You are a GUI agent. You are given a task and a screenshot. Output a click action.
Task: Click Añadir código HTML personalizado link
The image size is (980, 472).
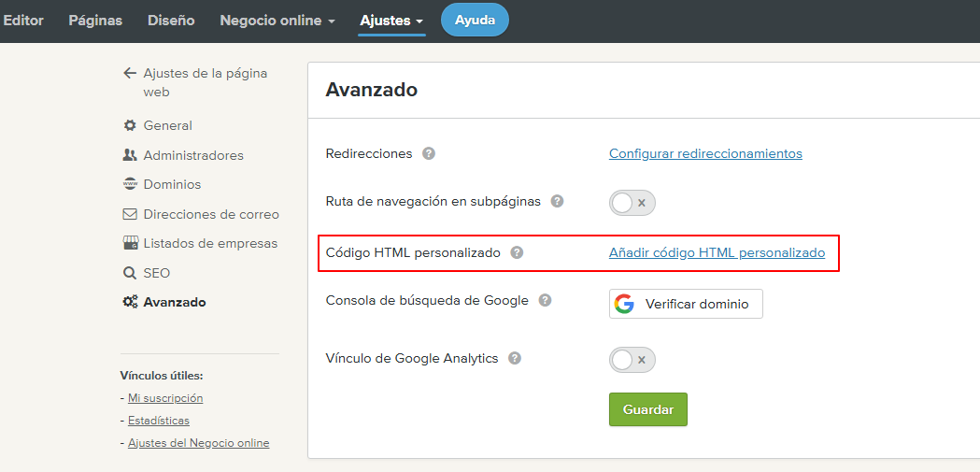coord(717,253)
